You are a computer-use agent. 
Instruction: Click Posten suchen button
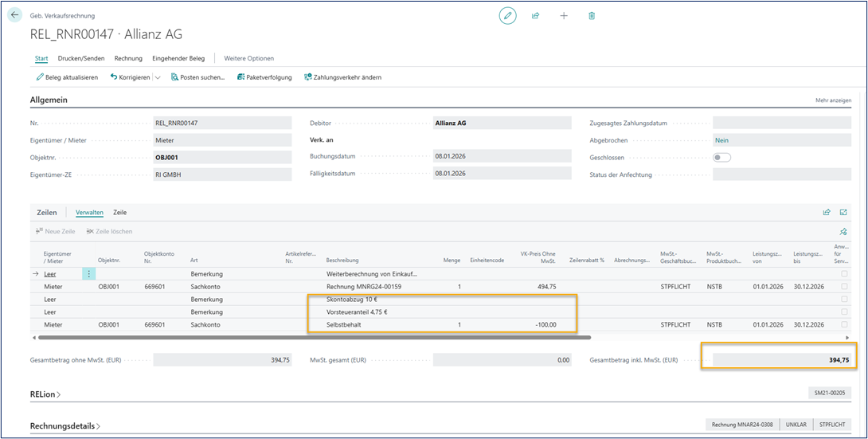click(x=197, y=77)
